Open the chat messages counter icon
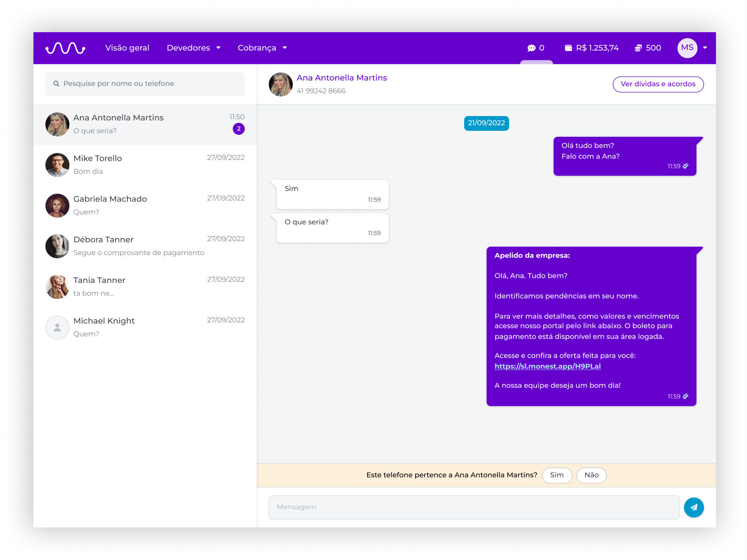This screenshot has width=747, height=560. point(531,48)
